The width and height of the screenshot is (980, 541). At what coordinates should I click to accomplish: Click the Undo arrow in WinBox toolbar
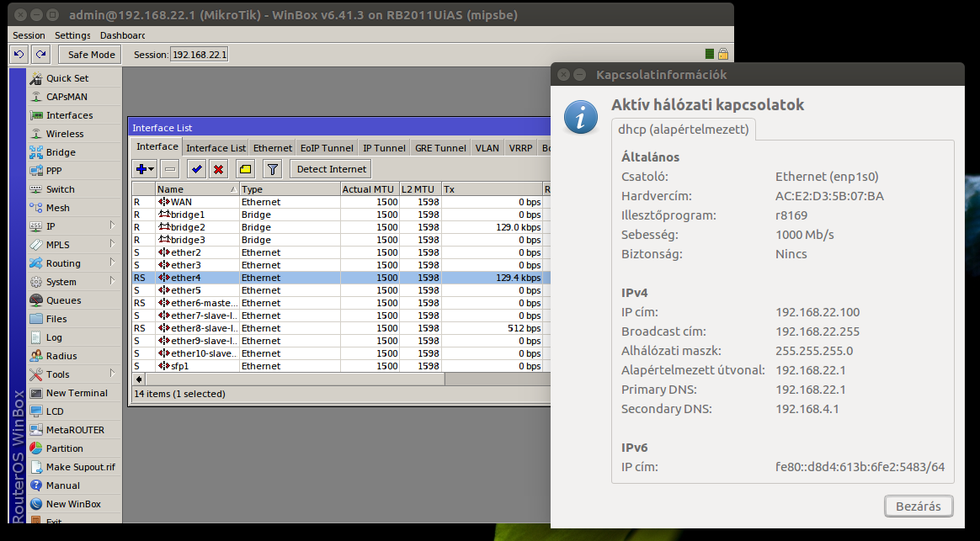click(19, 55)
